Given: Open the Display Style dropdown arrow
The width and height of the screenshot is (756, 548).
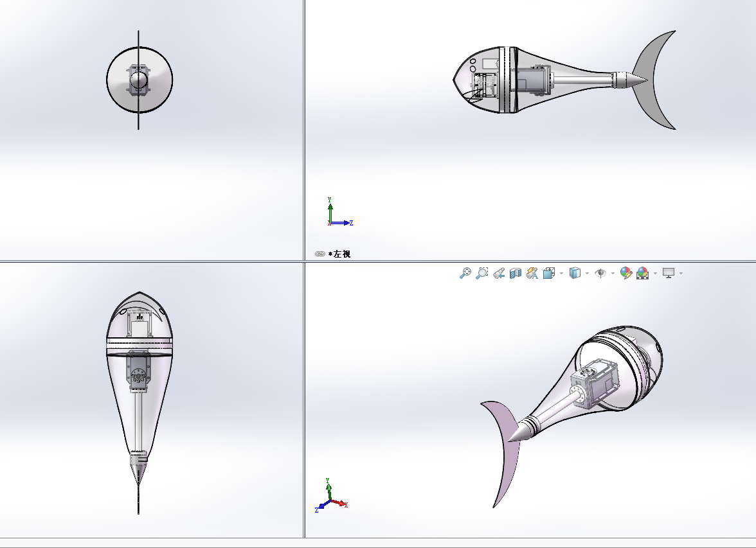Looking at the screenshot, I should tap(587, 274).
